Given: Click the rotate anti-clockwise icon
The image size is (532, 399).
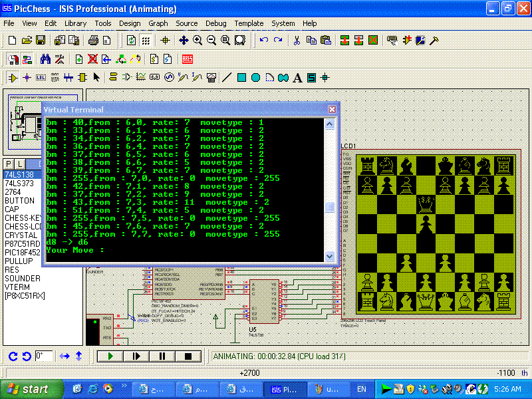Looking at the screenshot, I should coord(27,356).
